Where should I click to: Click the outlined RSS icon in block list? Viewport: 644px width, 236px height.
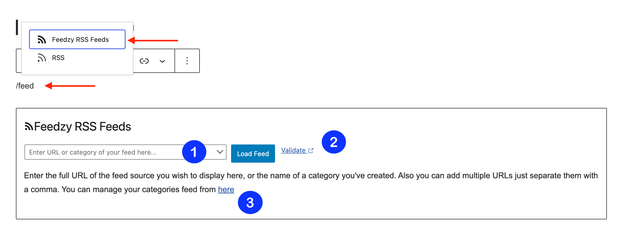tap(42, 58)
